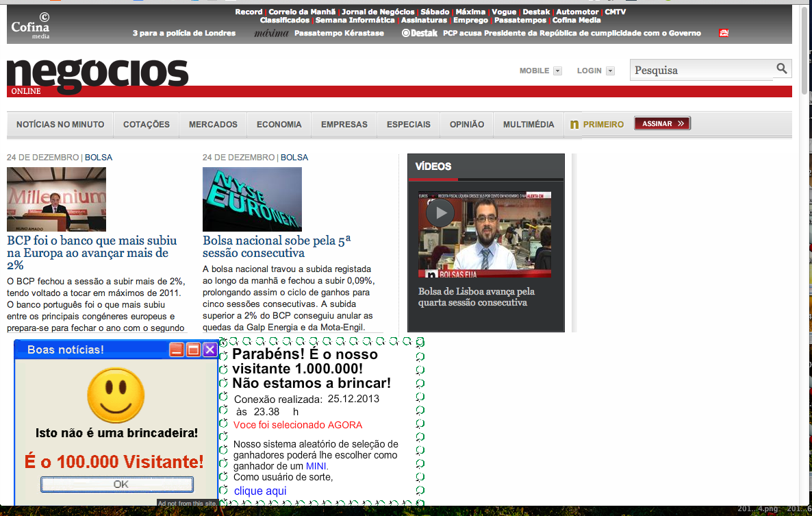Open Jornal de Negócios link
The image size is (812, 516).
tap(378, 12)
